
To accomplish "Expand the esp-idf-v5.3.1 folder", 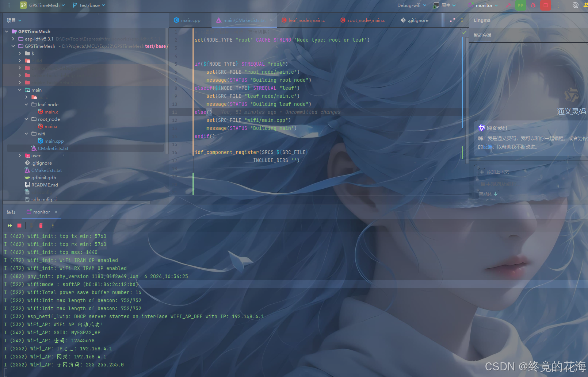I will tap(13, 39).
